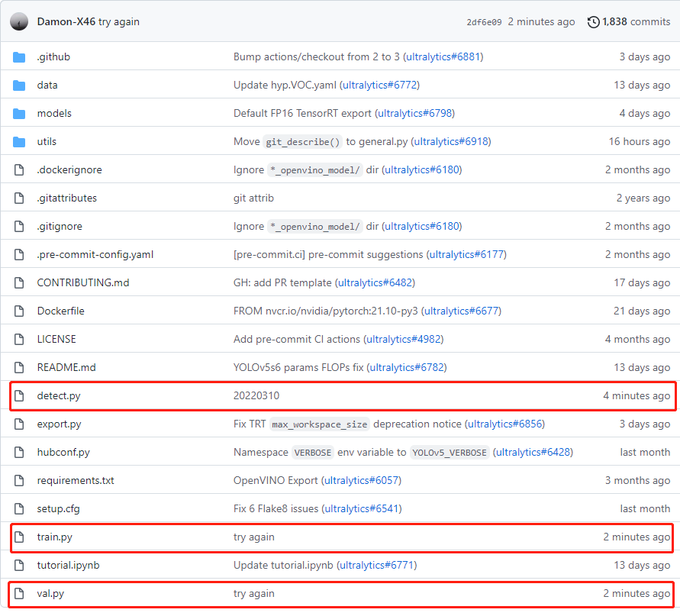Click the export.py file icon
680x616 pixels.
tap(19, 424)
